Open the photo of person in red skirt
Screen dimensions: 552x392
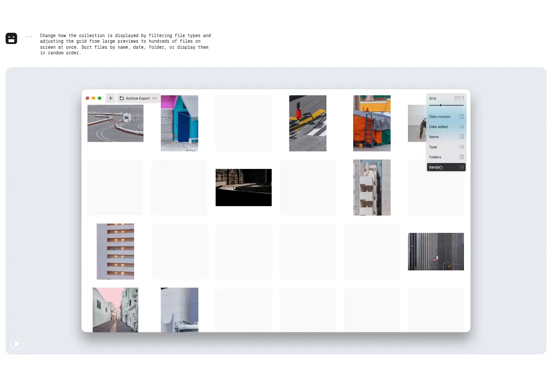307,123
